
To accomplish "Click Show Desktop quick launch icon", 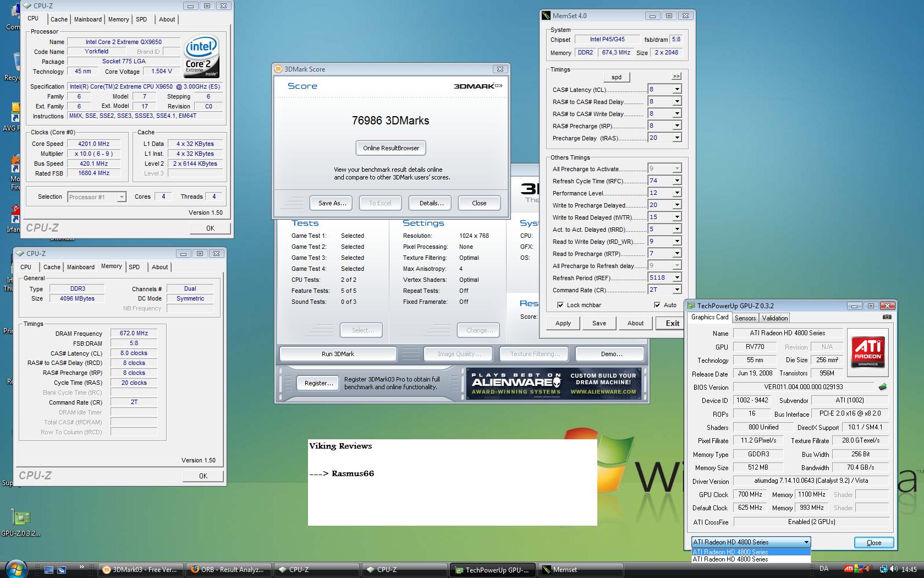I will 49,570.
